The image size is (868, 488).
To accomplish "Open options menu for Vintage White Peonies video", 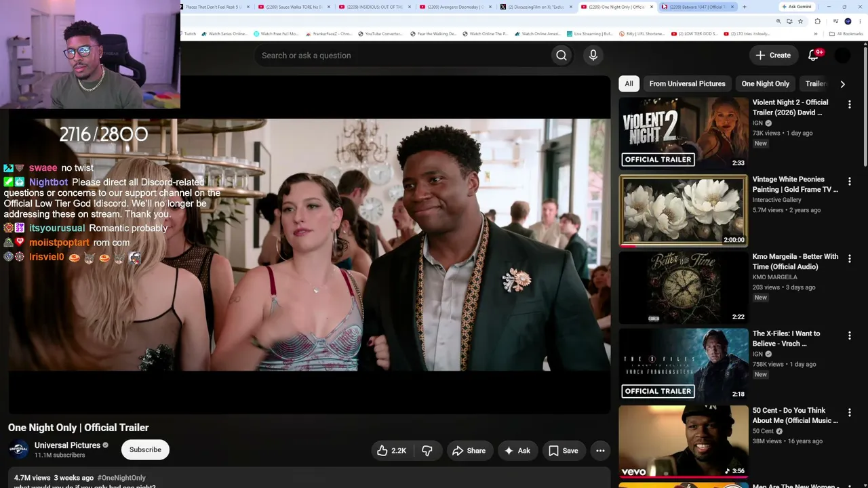I will (849, 182).
